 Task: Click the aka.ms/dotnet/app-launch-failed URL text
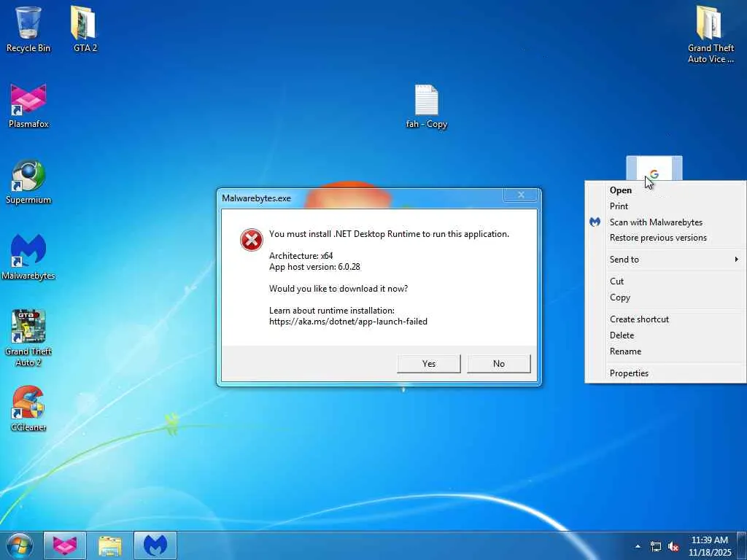click(348, 322)
